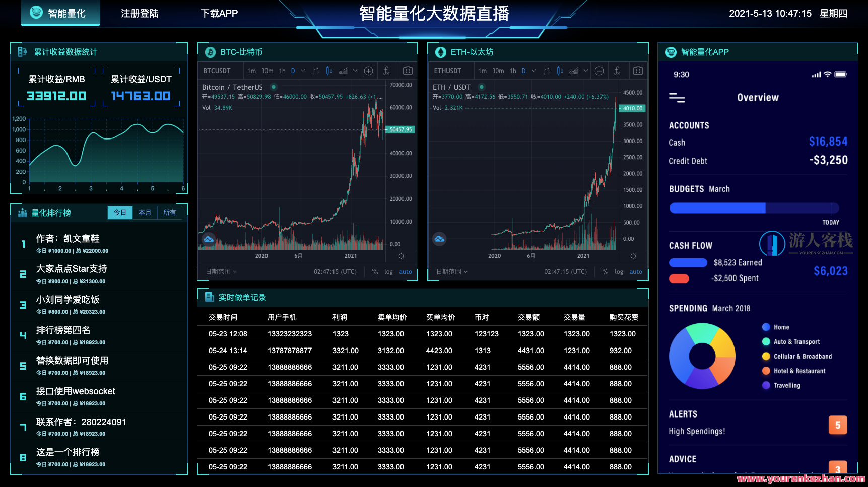Screen dimensions: 868x487
Task: Click the 智能量化 robot logo in the top bar
Action: click(36, 13)
